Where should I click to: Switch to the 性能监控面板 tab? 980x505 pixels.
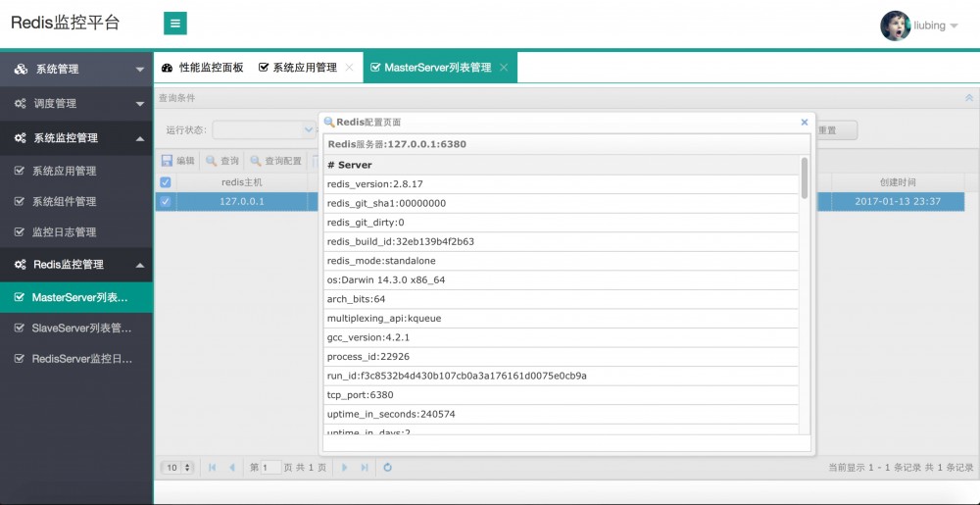(x=203, y=68)
